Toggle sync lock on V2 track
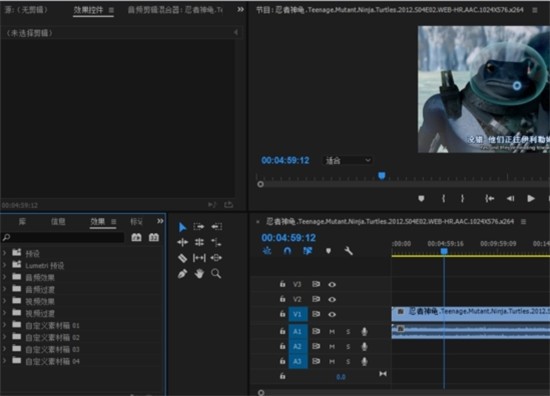The height and width of the screenshot is (396, 550). (x=316, y=299)
